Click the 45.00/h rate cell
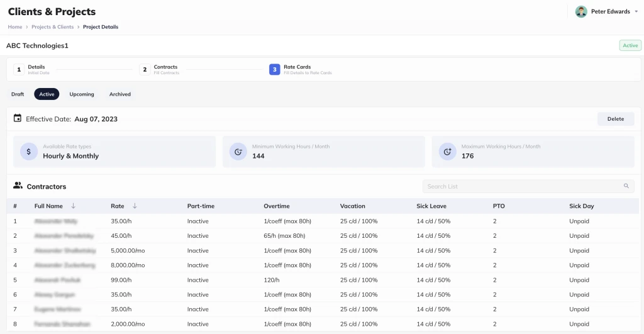 (121, 236)
